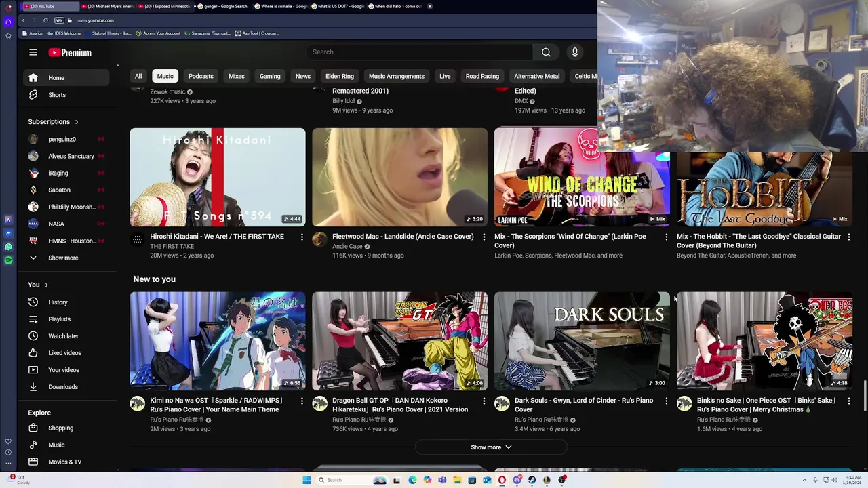Switch to the Michael Myers browser tab
The image size is (868, 488).
click(x=106, y=6)
